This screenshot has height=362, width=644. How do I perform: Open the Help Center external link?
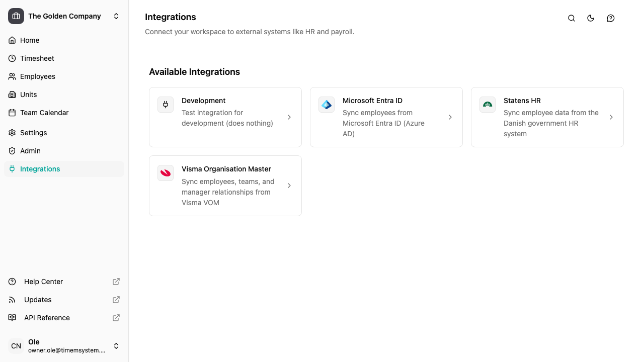(43, 282)
